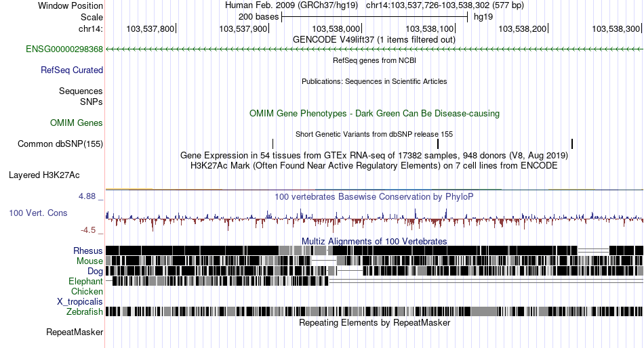Image resolution: width=644 pixels, height=348 pixels.
Task: Click the 103,538,200 ruler position
Action: [523, 28]
